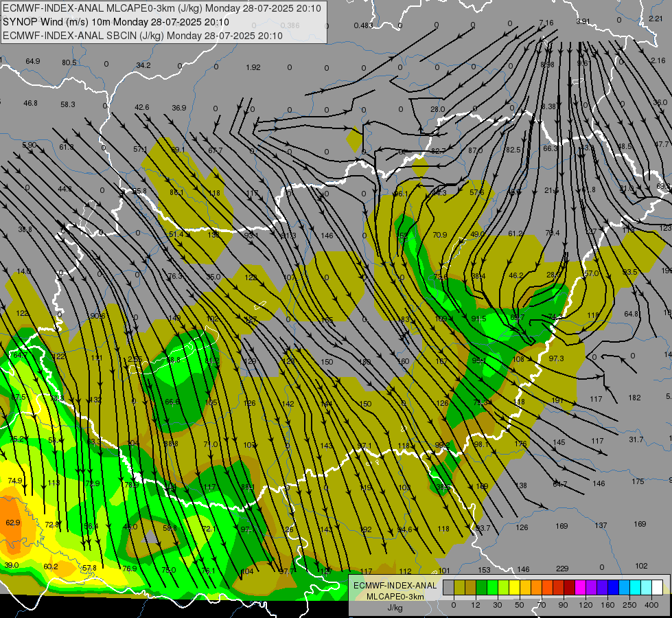
Task: Click the gray swatch in the MLCAPE legend
Action: pyautogui.click(x=449, y=587)
